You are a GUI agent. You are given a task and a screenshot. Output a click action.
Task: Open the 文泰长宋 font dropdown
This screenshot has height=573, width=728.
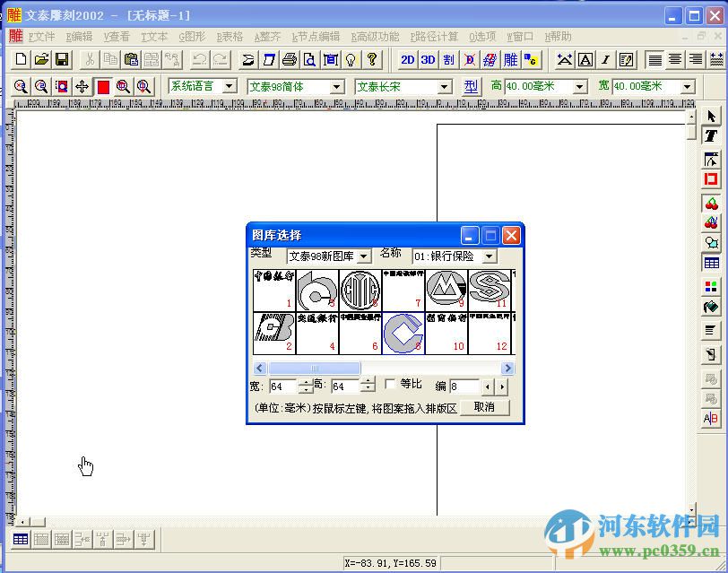445,86
